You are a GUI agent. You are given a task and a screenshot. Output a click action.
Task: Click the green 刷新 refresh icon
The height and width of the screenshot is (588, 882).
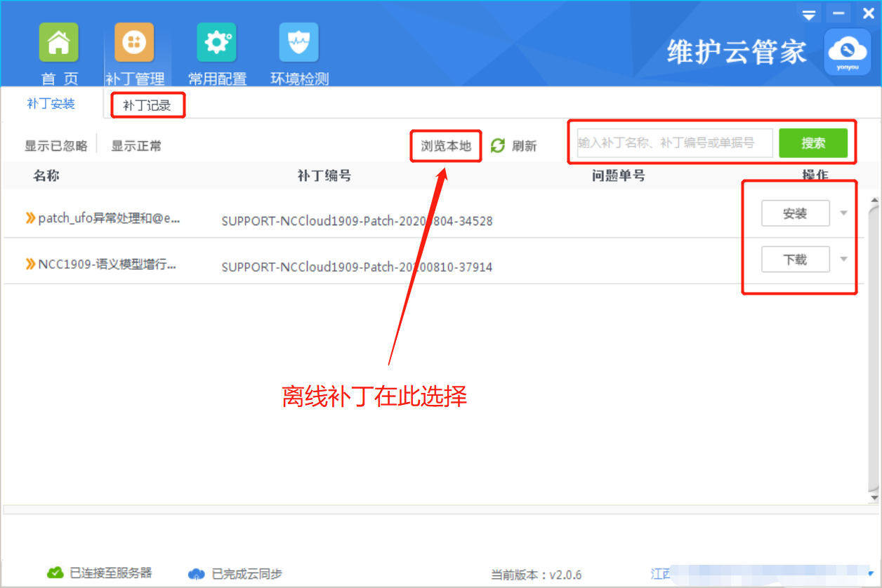[498, 146]
